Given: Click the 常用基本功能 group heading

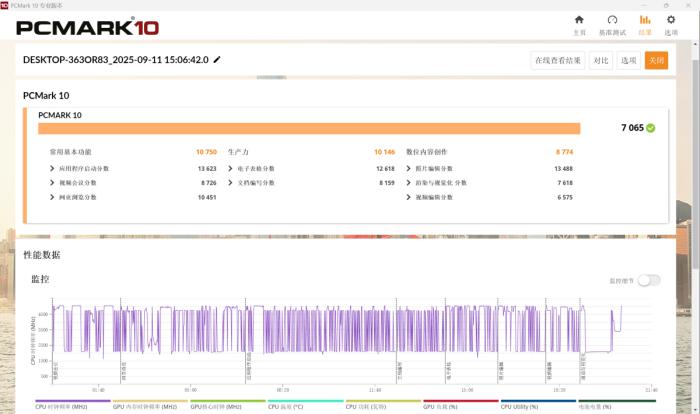Looking at the screenshot, I should 71,152.
